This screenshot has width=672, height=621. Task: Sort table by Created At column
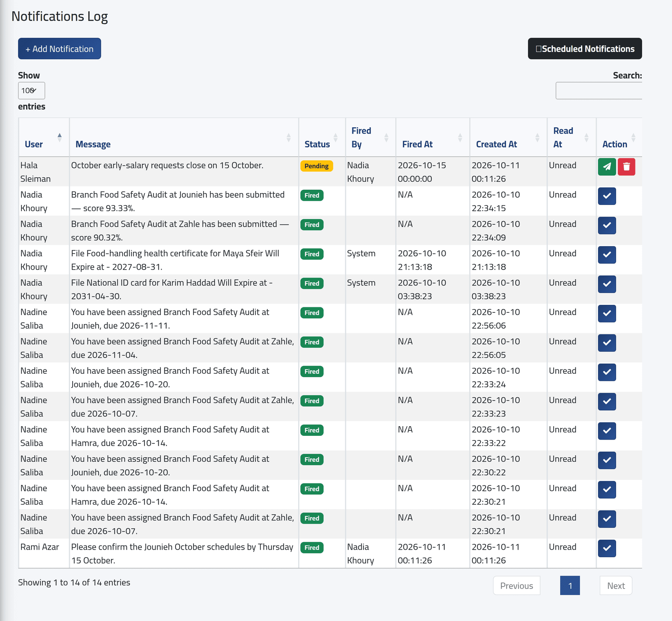508,137
